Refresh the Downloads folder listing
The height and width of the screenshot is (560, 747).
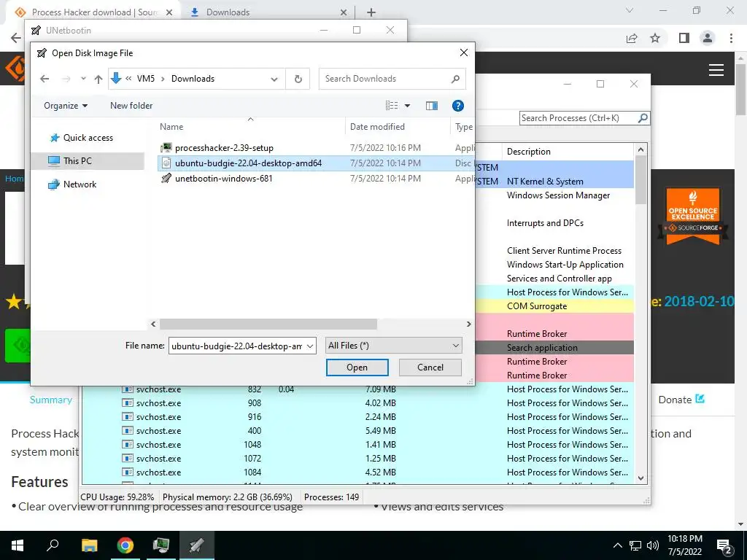[298, 79]
